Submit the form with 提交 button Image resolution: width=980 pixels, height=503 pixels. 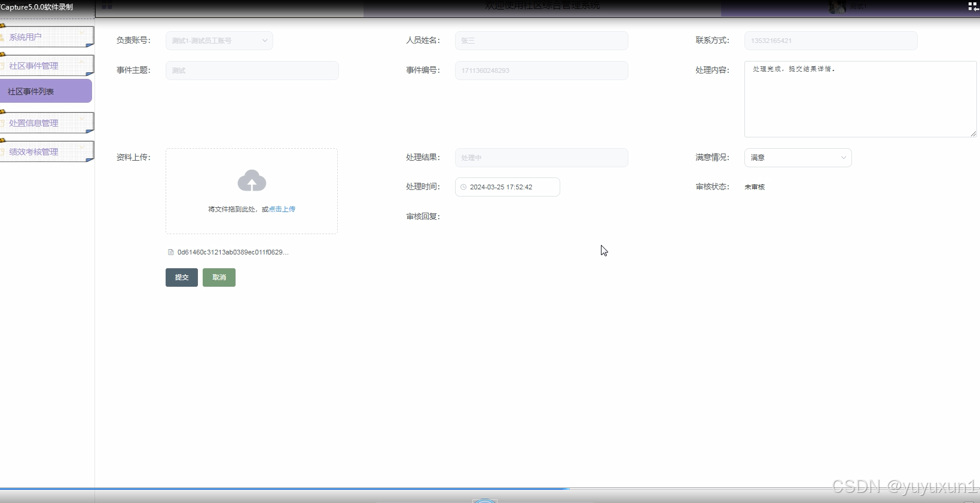point(182,277)
